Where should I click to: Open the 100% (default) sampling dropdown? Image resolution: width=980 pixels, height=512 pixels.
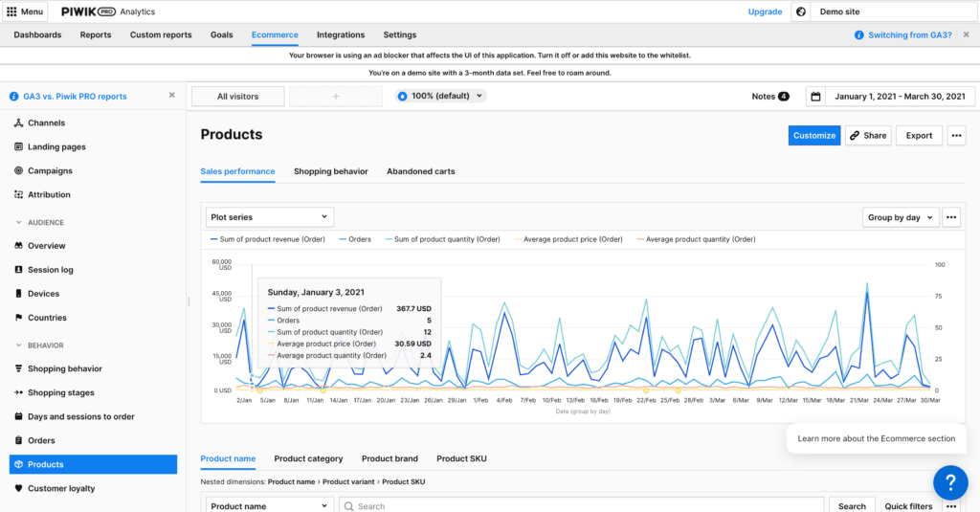441,96
